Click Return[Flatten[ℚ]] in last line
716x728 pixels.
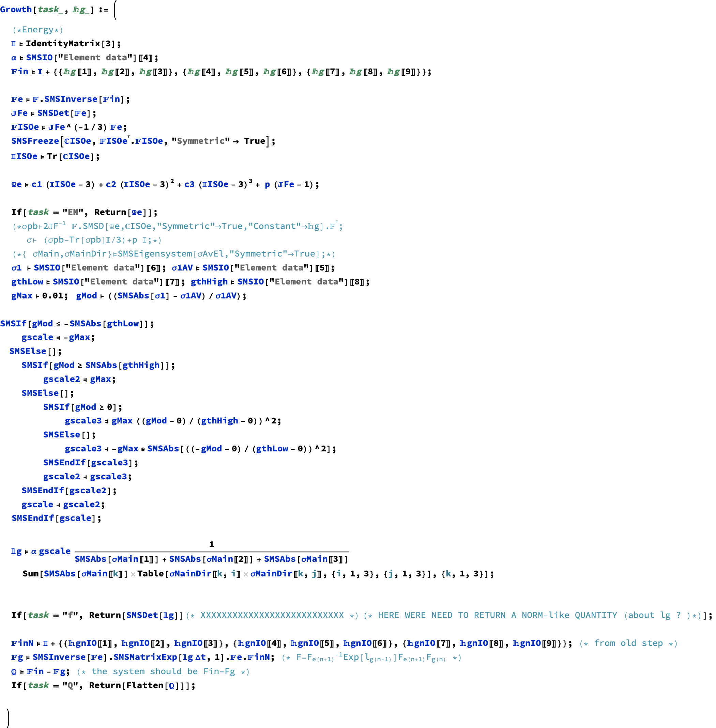(x=137, y=685)
